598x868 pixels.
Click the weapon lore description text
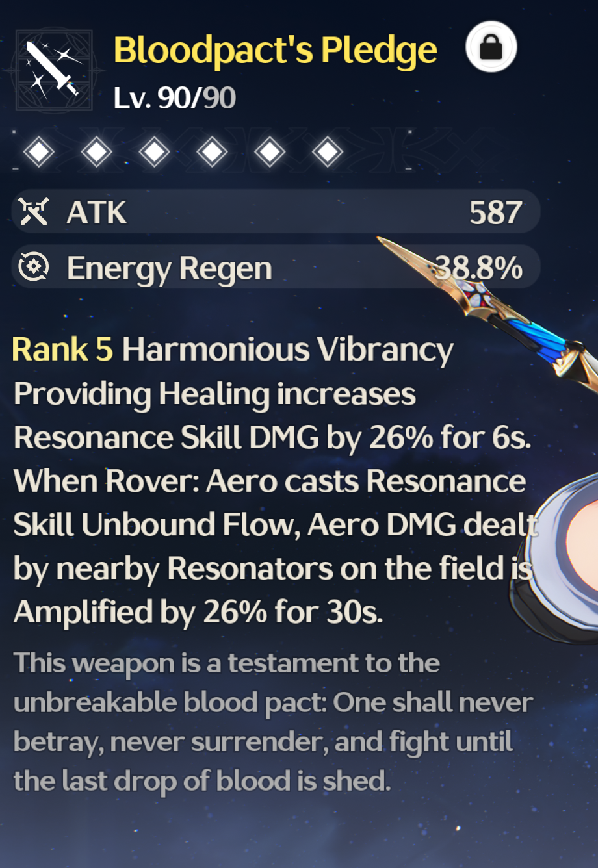coord(273,722)
